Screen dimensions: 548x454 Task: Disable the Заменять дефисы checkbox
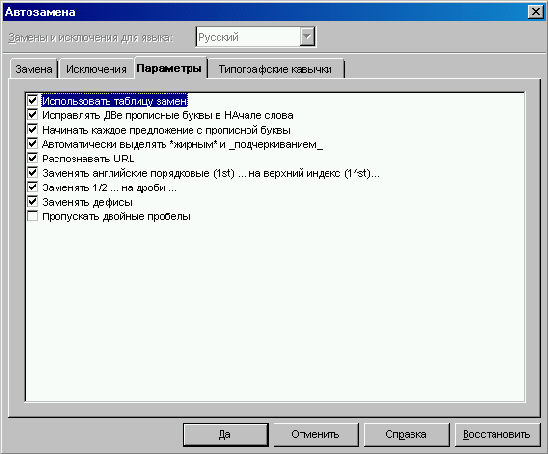[x=33, y=202]
